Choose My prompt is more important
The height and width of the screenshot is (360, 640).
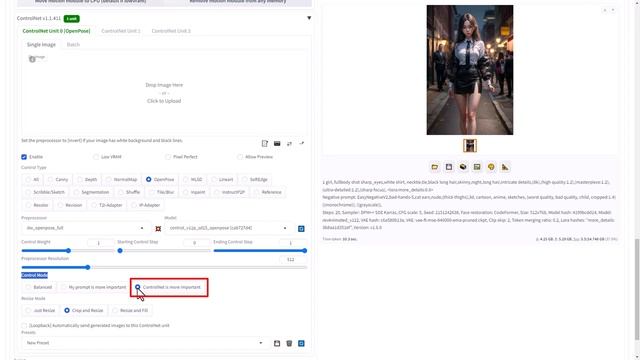93,287
